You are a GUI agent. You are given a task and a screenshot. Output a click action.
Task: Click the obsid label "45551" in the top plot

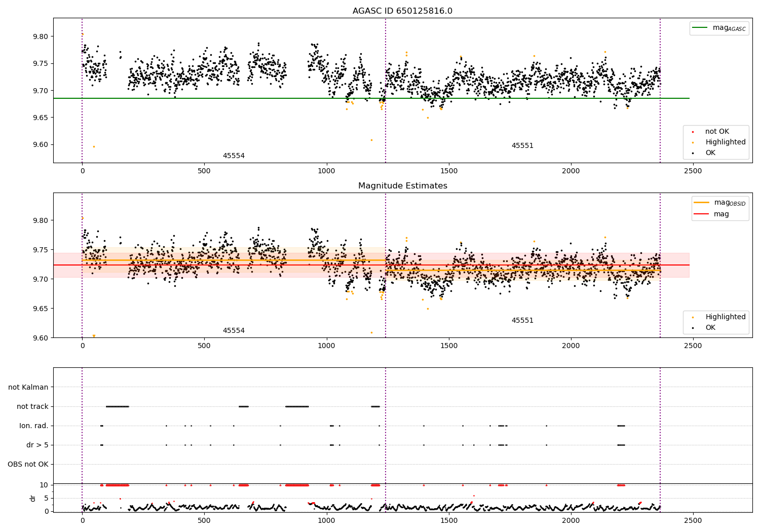[x=522, y=146]
